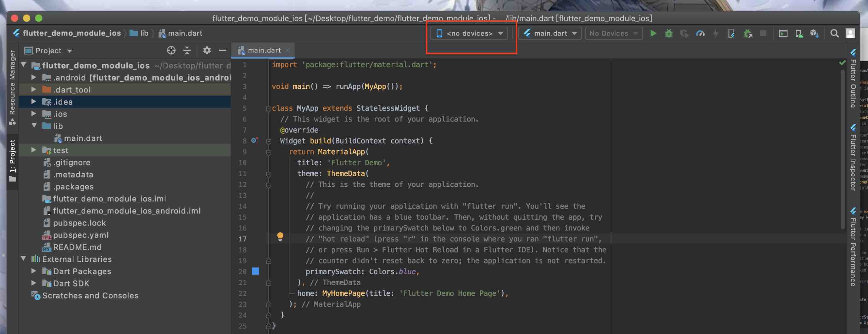Click the Flutter Attach phone icon
Screen dimensions: 868x334
[731, 33]
